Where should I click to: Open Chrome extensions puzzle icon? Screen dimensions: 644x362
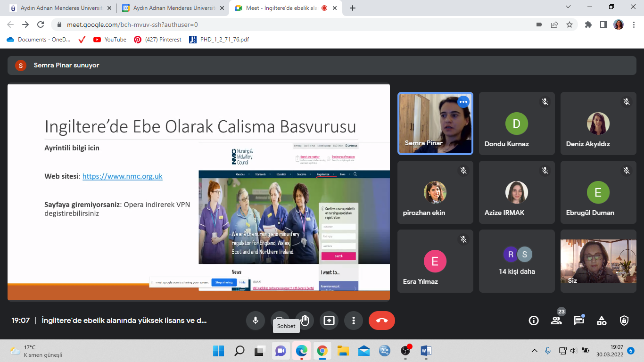click(588, 25)
